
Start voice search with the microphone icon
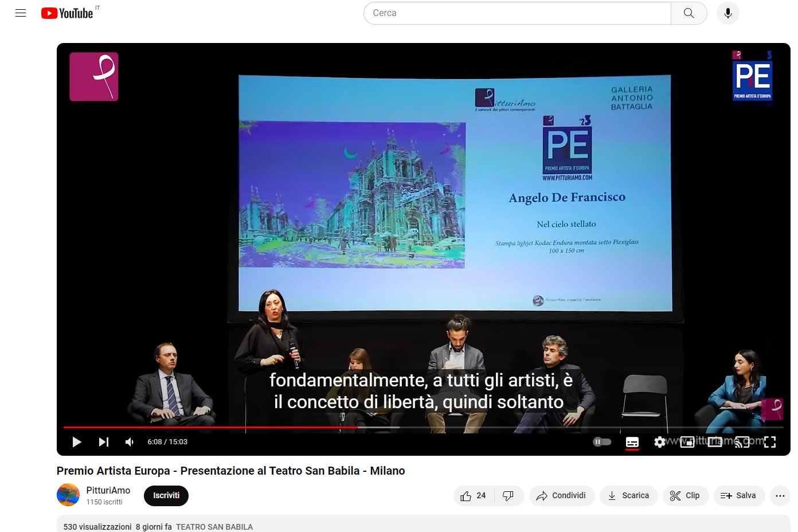[727, 13]
